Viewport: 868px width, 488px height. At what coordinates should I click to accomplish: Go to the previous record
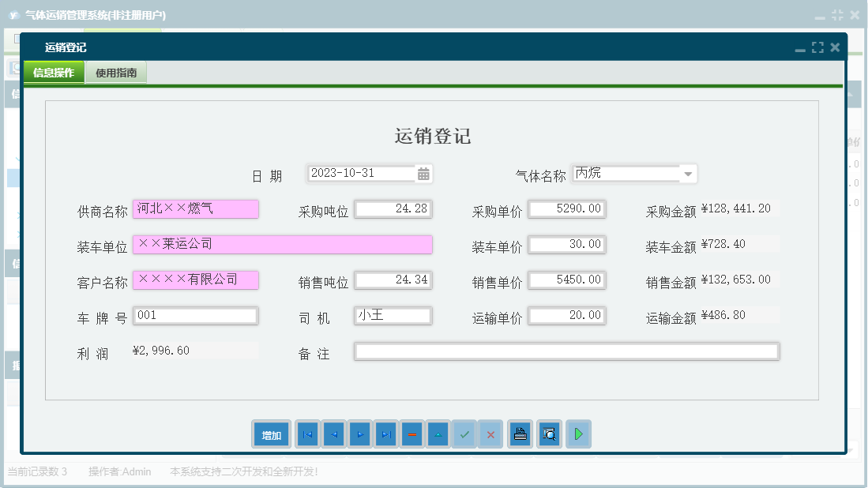click(333, 434)
